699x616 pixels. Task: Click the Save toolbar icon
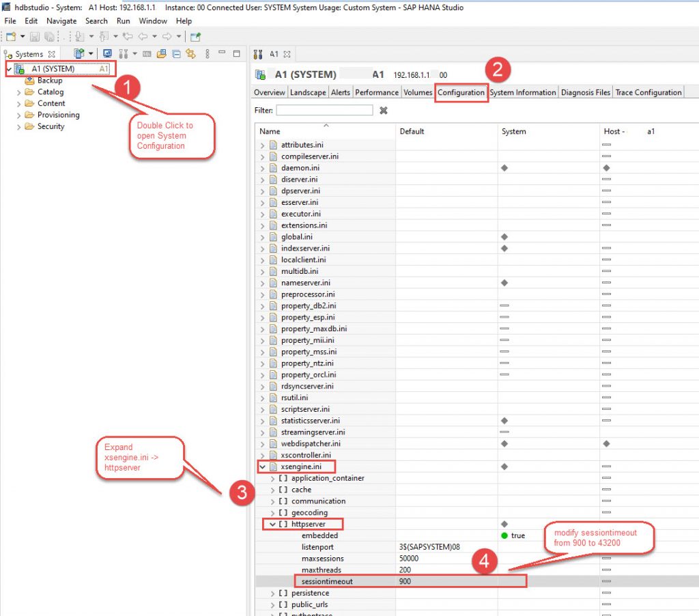[35, 37]
